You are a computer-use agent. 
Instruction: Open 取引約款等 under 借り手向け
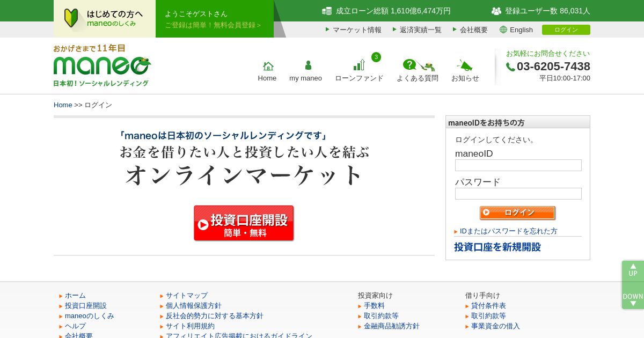[488, 315]
